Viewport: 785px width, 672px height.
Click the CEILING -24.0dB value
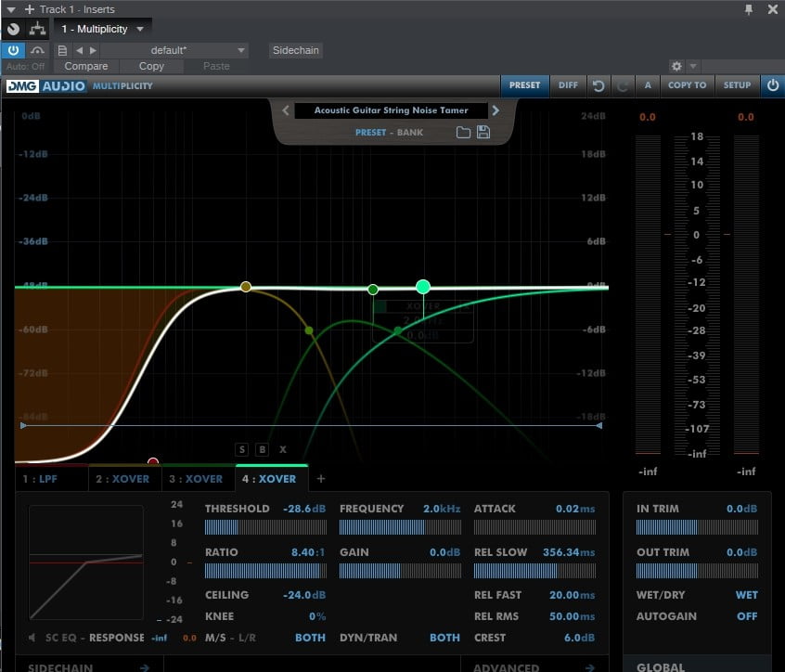pyautogui.click(x=304, y=595)
